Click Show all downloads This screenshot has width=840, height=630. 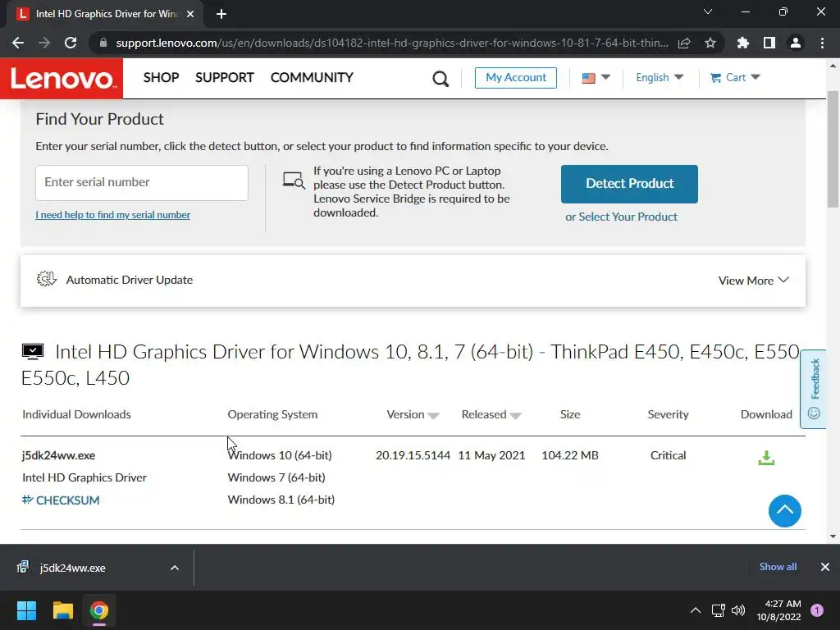click(x=778, y=567)
